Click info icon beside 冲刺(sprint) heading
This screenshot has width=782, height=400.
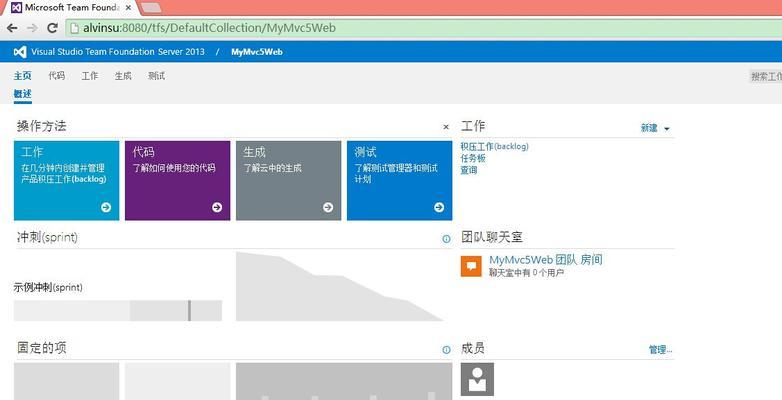point(446,239)
